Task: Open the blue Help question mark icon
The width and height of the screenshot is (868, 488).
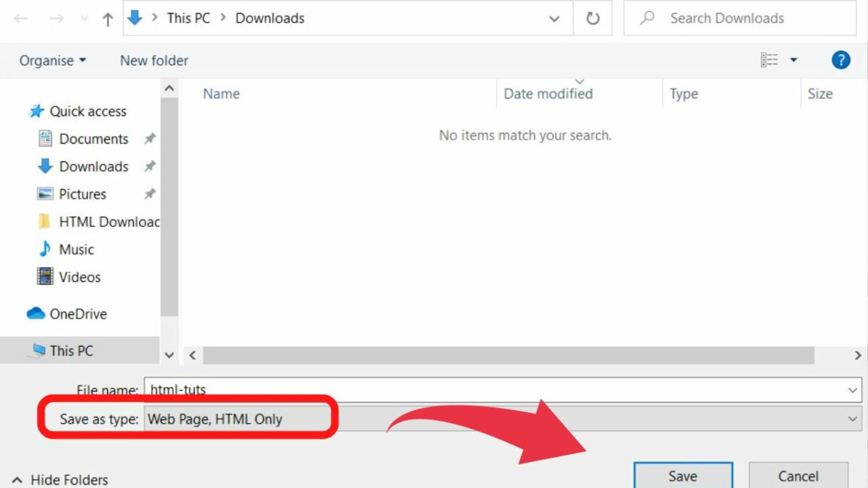Action: [841, 61]
